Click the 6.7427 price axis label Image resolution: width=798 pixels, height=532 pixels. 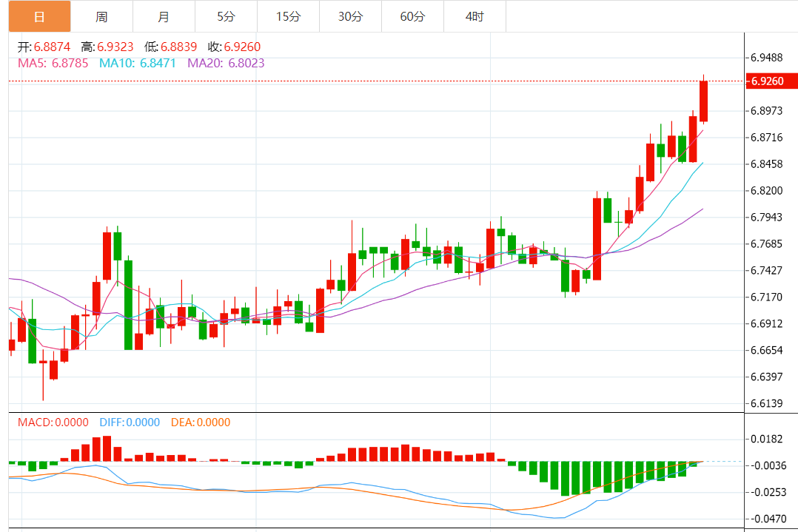(766, 270)
